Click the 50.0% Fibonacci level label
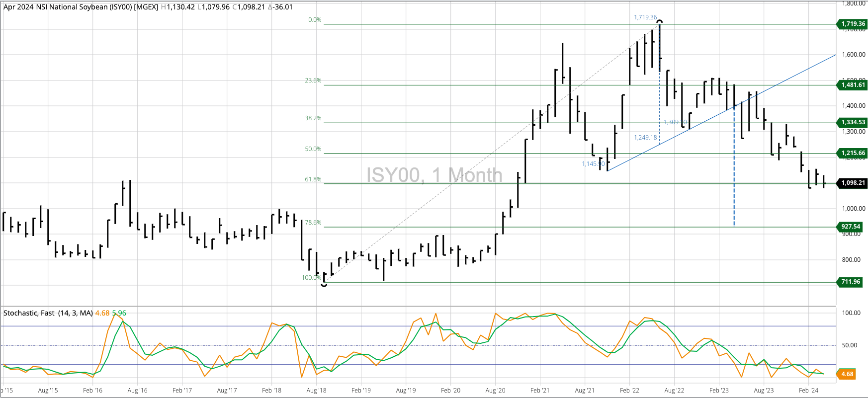The width and height of the screenshot is (868, 398). (313, 149)
